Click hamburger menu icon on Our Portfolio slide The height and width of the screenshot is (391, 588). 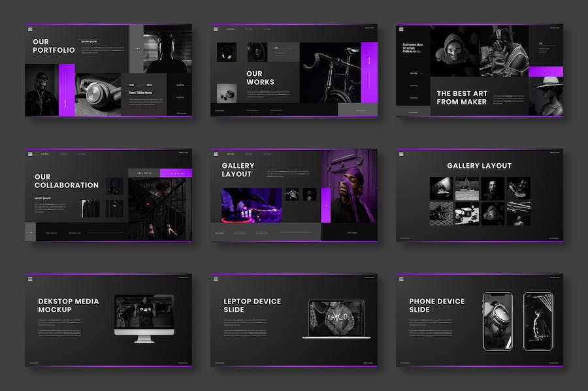[x=30, y=29]
